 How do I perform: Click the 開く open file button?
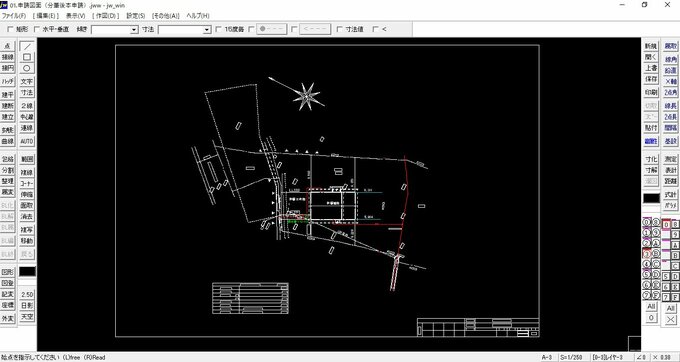(651, 57)
